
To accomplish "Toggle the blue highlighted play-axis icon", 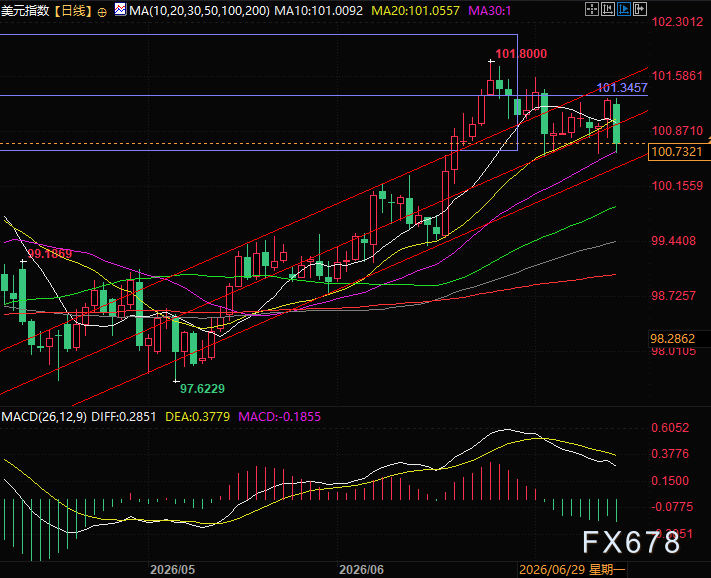I will tap(624, 9).
